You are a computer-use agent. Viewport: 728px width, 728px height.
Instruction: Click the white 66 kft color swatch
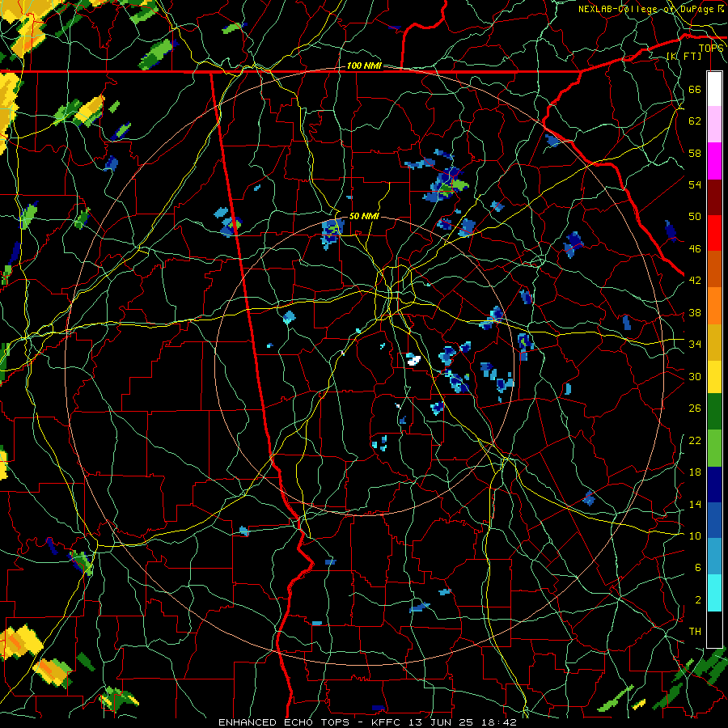pos(714,89)
